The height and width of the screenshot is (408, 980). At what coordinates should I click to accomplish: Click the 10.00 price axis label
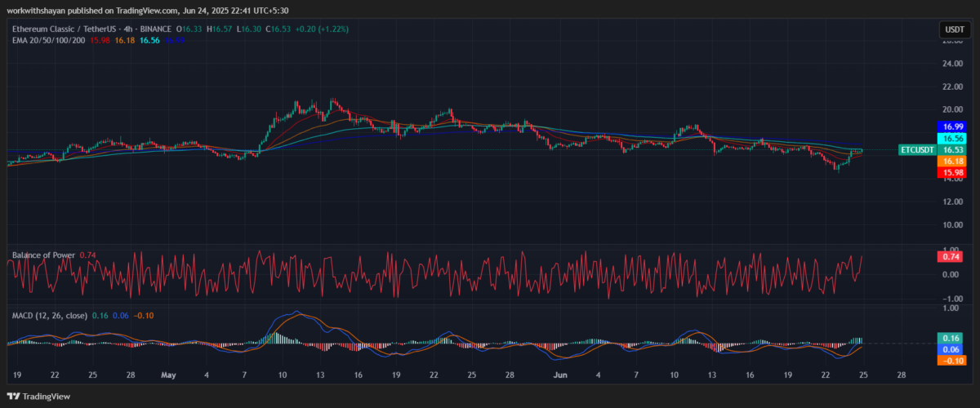click(952, 224)
